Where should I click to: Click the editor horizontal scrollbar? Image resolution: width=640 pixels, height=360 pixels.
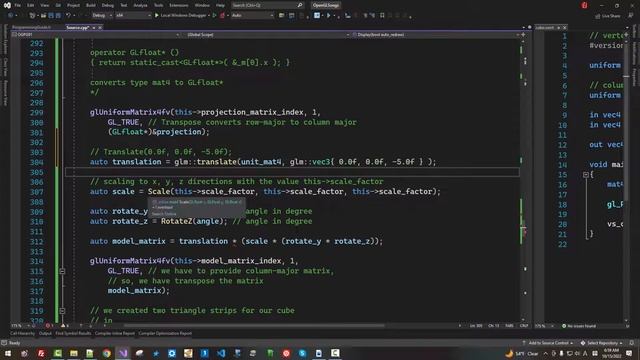click(x=253, y=326)
